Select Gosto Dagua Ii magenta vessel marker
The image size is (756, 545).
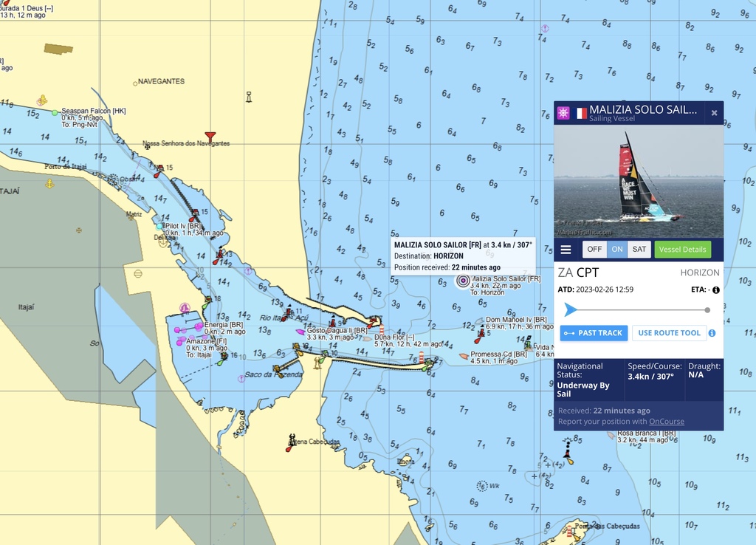click(300, 332)
